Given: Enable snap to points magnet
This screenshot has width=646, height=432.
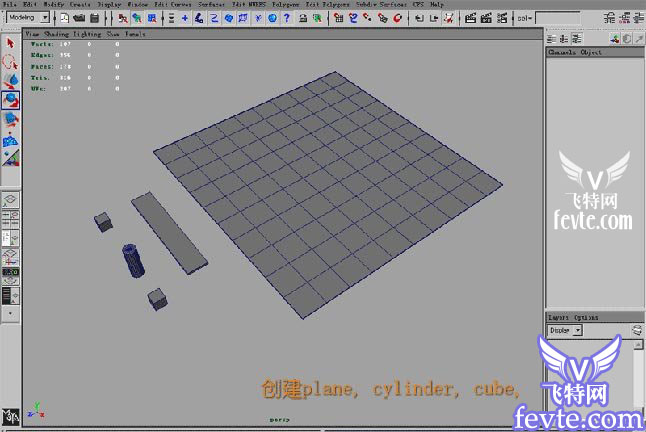Looking at the screenshot, I should point(367,18).
